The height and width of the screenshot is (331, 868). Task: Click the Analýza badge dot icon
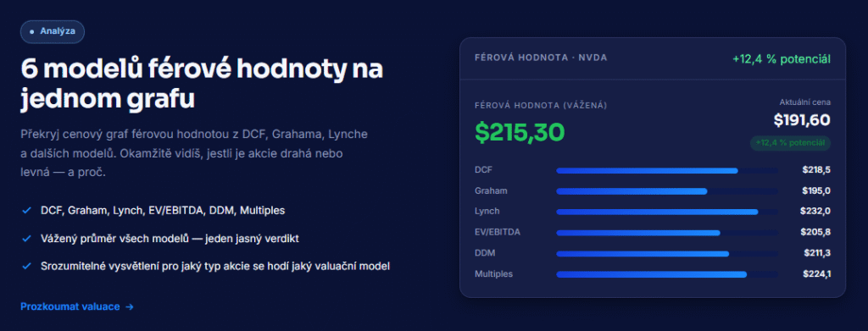[x=31, y=31]
